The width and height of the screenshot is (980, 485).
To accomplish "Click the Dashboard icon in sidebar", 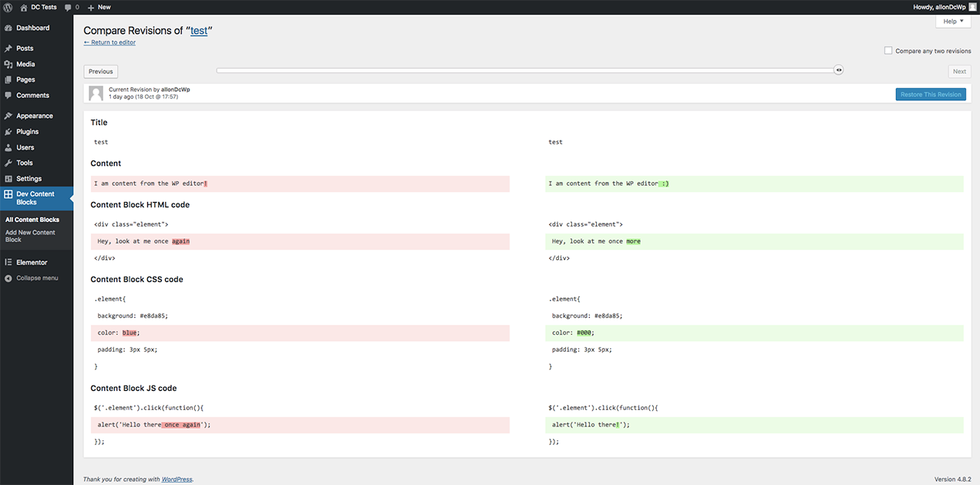I will pos(8,28).
